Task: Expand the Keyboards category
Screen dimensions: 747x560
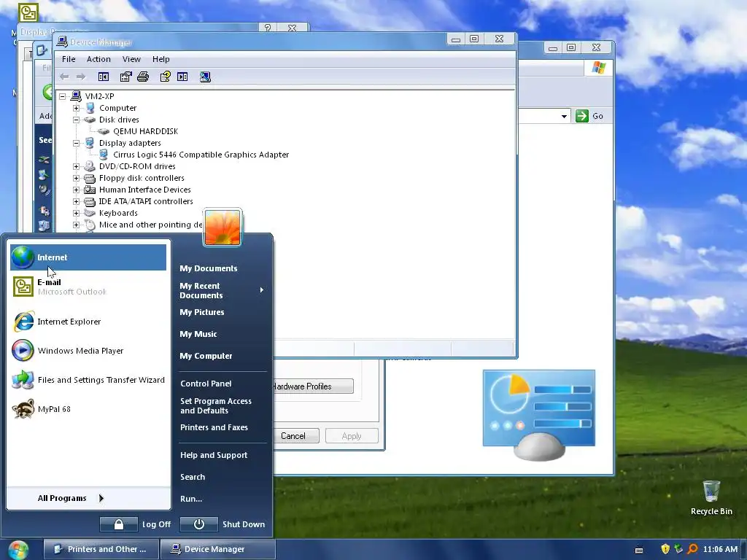Action: [x=76, y=213]
